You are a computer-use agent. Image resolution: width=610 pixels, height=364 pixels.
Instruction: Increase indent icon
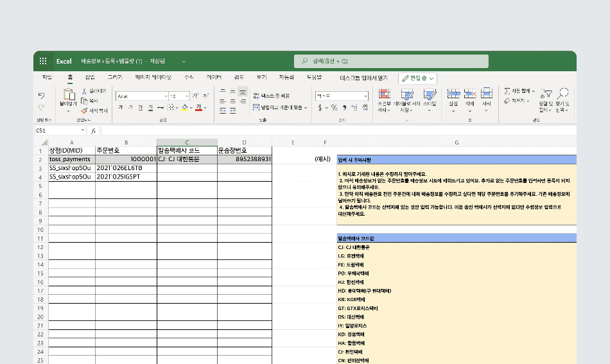(x=232, y=111)
